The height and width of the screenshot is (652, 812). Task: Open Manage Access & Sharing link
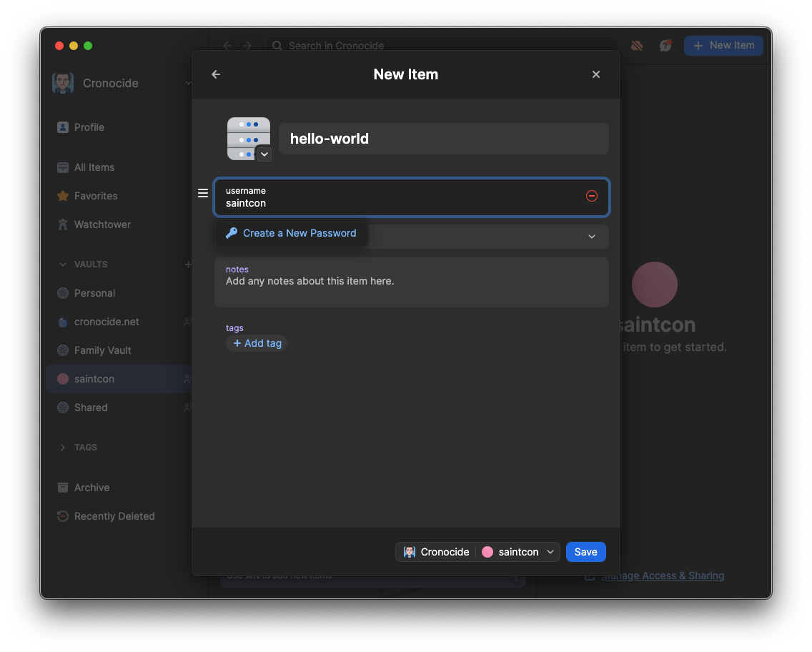coord(663,576)
